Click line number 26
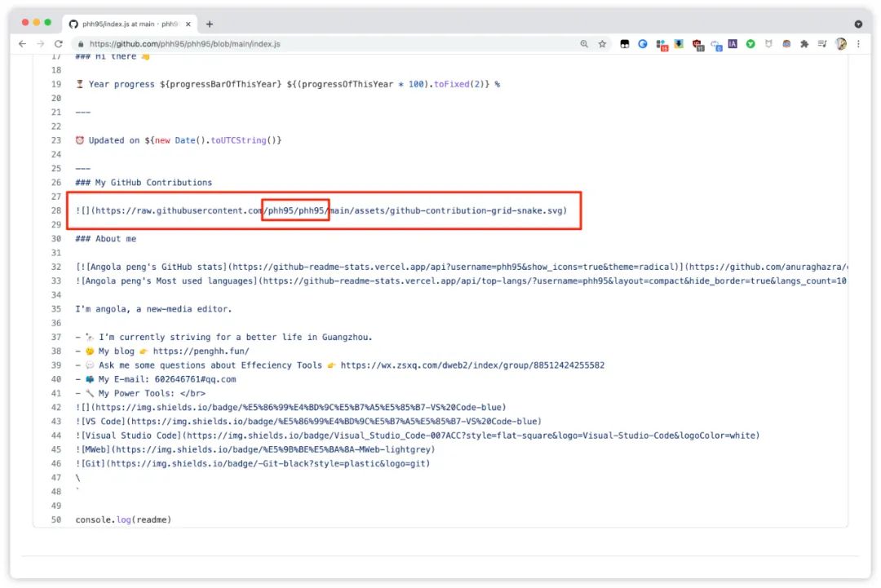The width and height of the screenshot is (881, 588). tap(56, 183)
